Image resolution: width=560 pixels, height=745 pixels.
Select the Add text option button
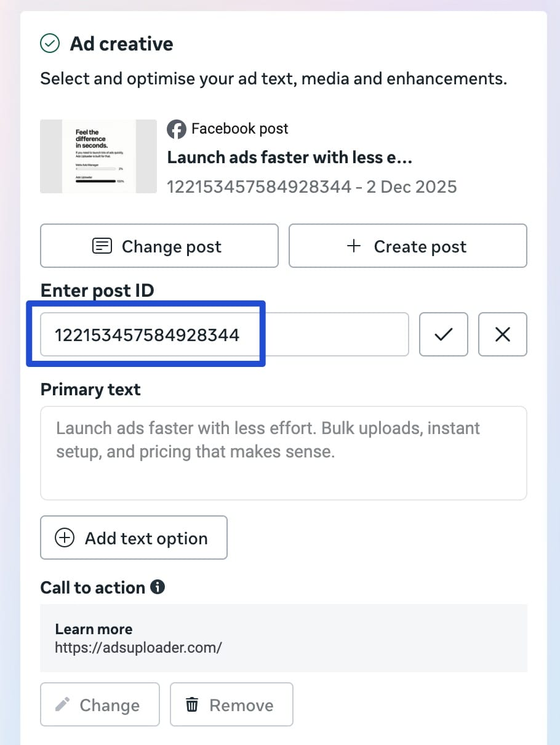click(x=134, y=538)
